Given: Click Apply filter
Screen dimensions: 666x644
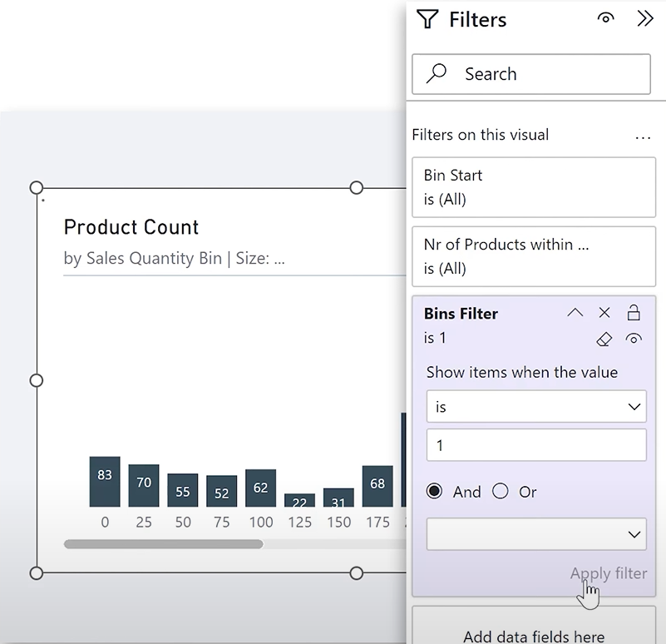Looking at the screenshot, I should pyautogui.click(x=609, y=573).
